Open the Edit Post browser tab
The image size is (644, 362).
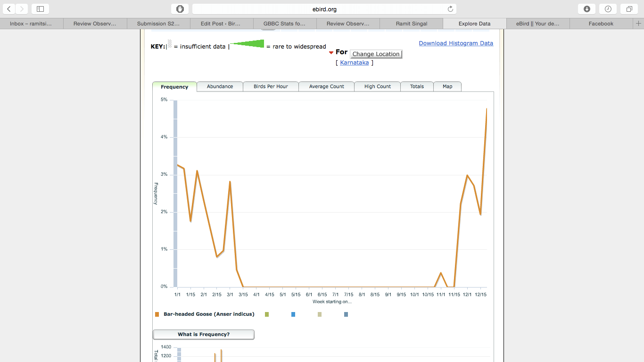(222, 24)
